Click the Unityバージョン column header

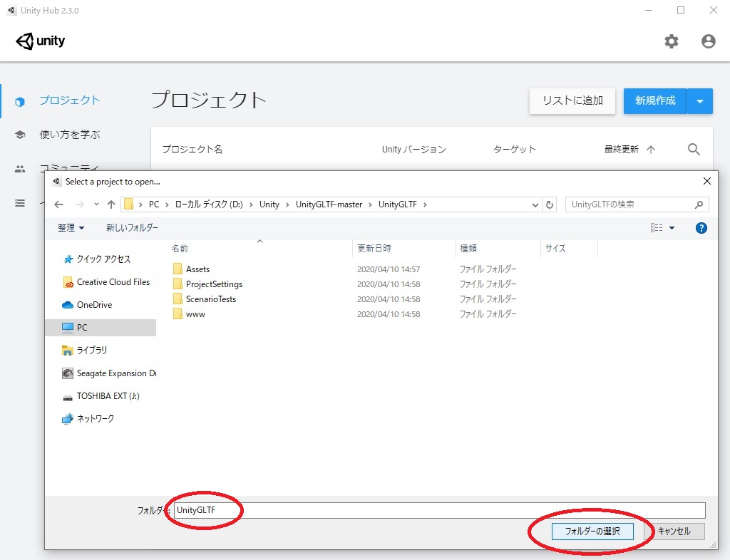[414, 150]
